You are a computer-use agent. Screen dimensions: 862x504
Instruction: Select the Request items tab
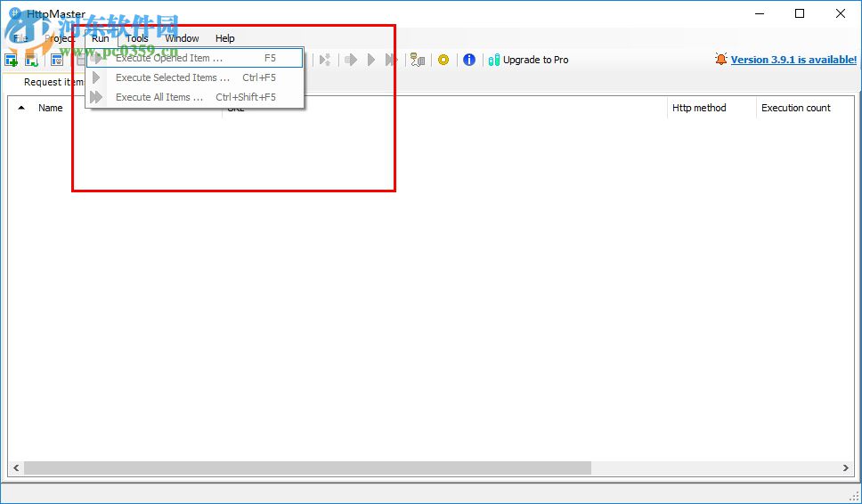53,82
